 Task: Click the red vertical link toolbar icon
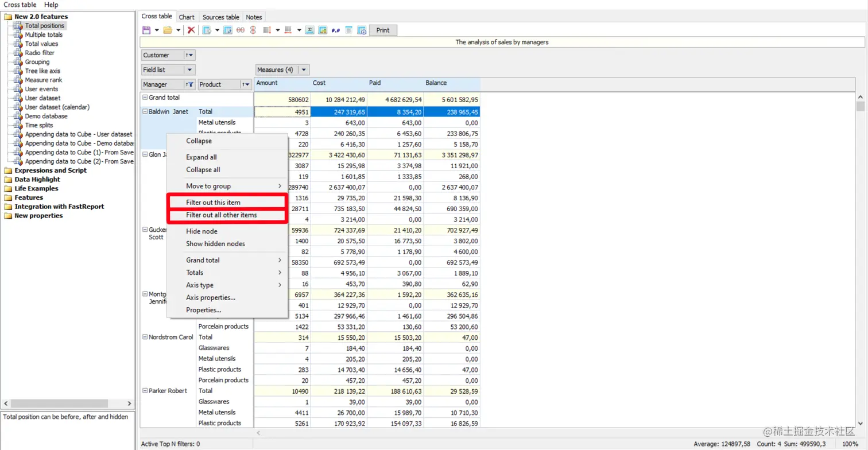[x=253, y=30]
